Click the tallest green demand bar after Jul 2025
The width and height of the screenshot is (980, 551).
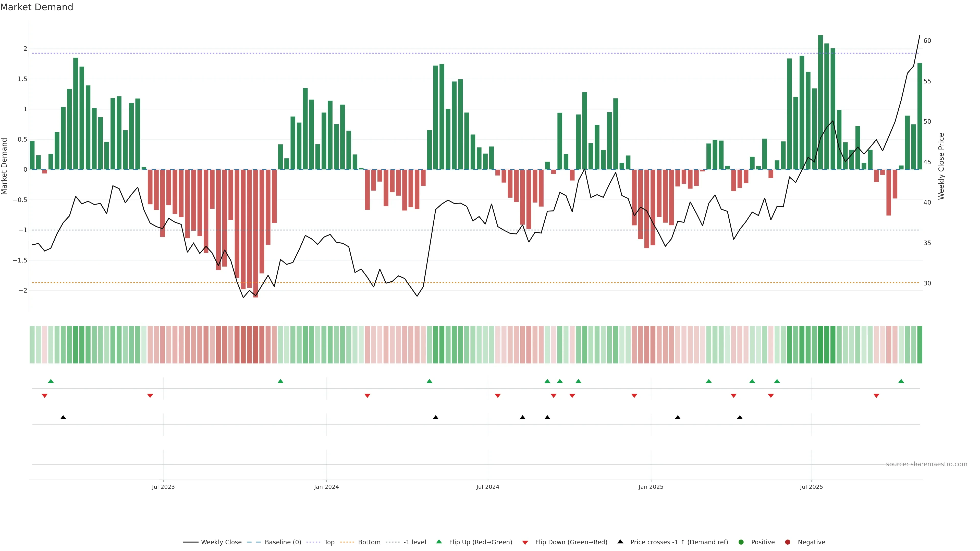pyautogui.click(x=820, y=103)
